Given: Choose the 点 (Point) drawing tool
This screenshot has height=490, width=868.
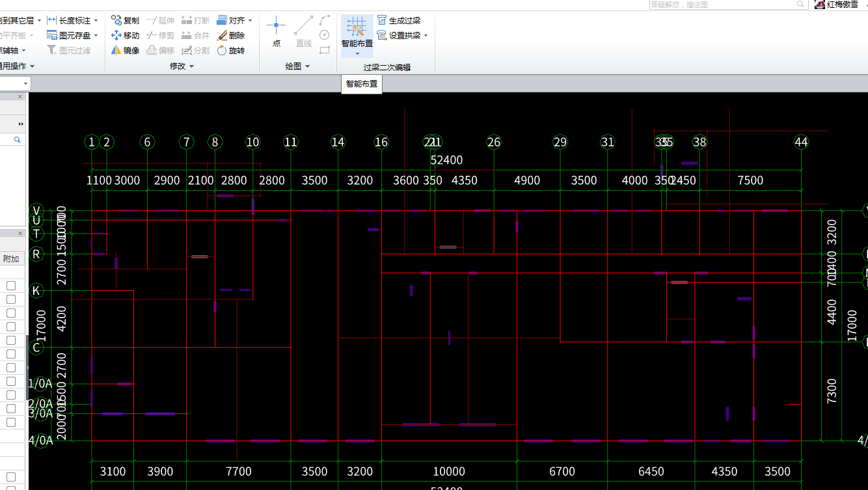Looking at the screenshot, I should (x=277, y=33).
